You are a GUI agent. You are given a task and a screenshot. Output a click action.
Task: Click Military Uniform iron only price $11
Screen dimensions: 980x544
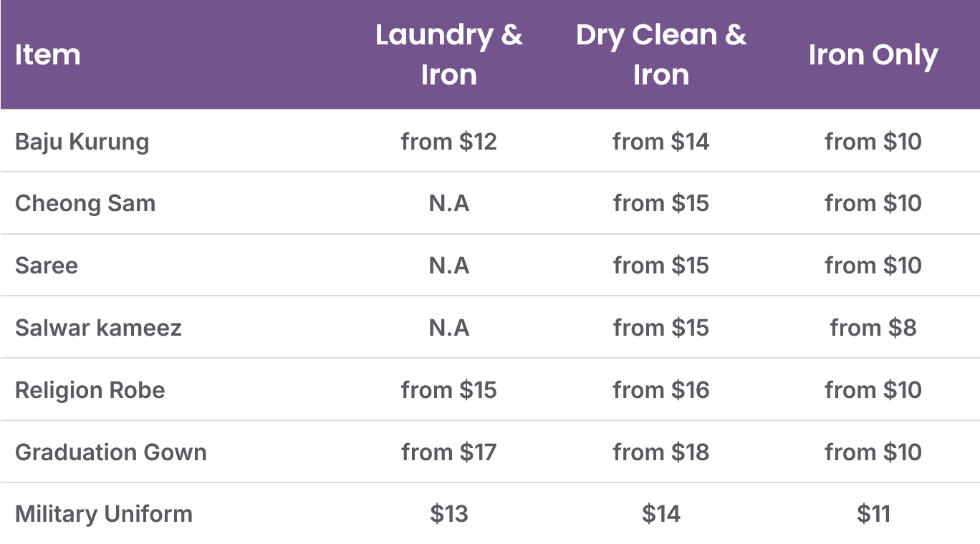point(873,514)
